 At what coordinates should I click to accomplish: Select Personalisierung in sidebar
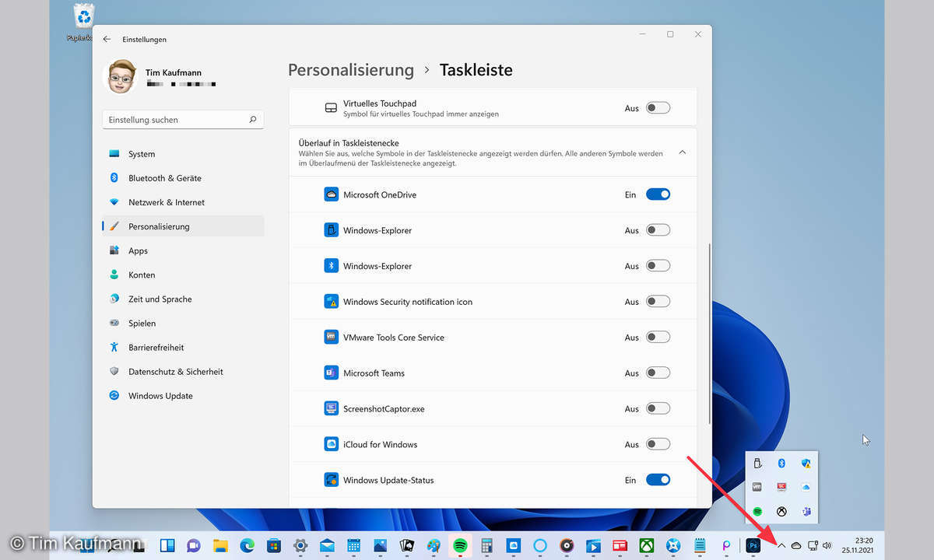183,226
